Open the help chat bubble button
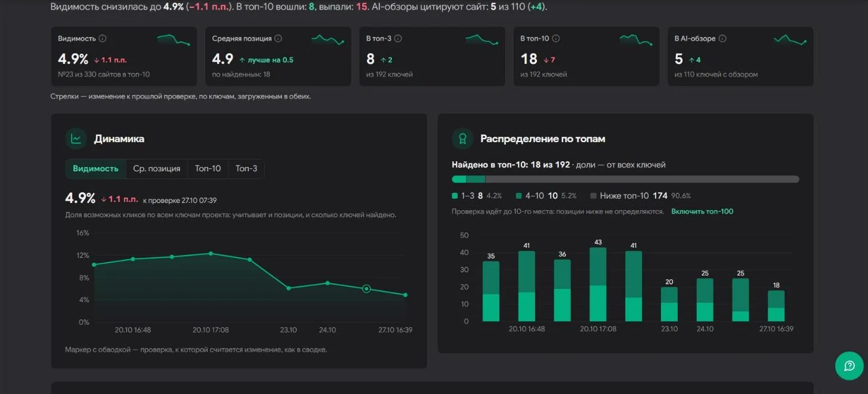 850,366
